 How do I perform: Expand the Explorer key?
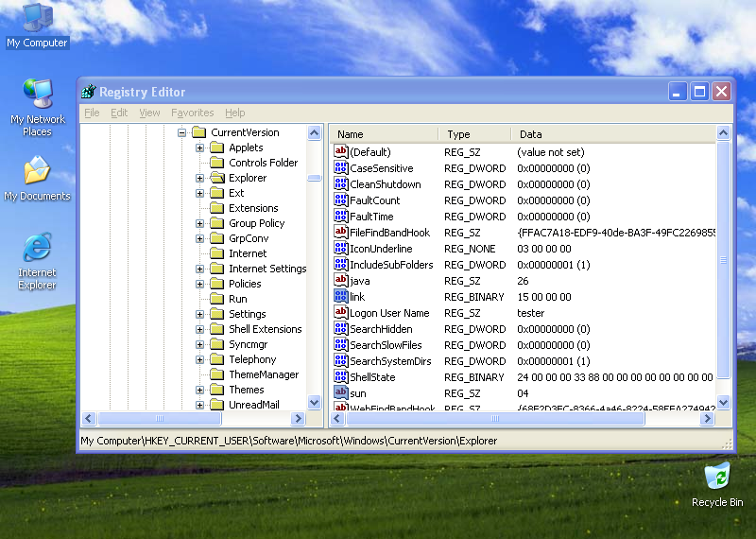pos(199,178)
